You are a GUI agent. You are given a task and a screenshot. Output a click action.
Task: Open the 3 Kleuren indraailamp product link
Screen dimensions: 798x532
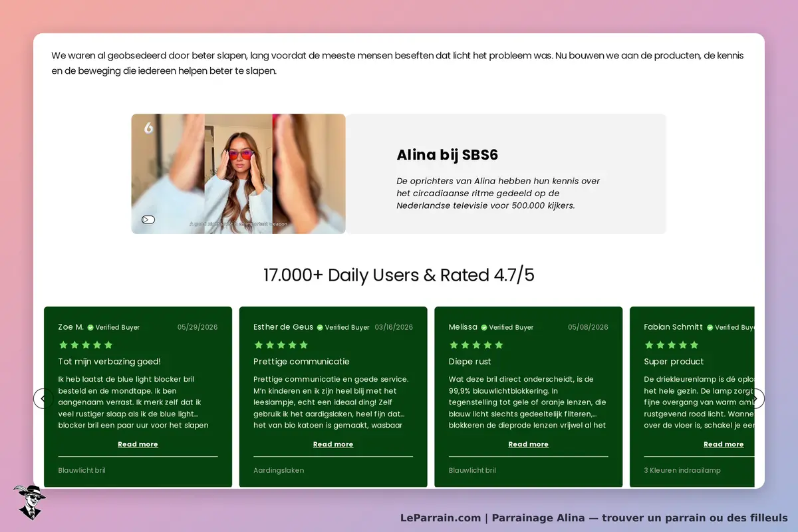(682, 470)
